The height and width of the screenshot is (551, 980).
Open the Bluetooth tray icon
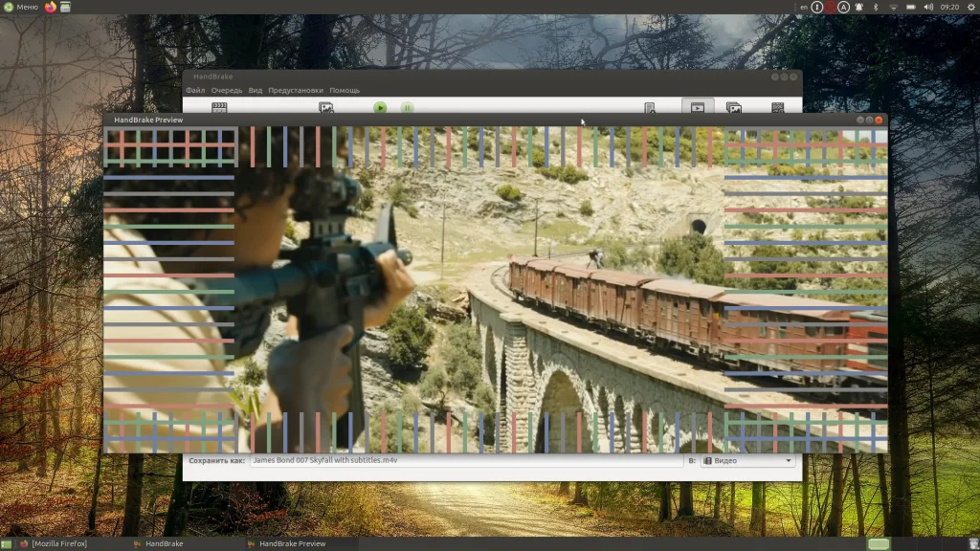[x=876, y=7]
